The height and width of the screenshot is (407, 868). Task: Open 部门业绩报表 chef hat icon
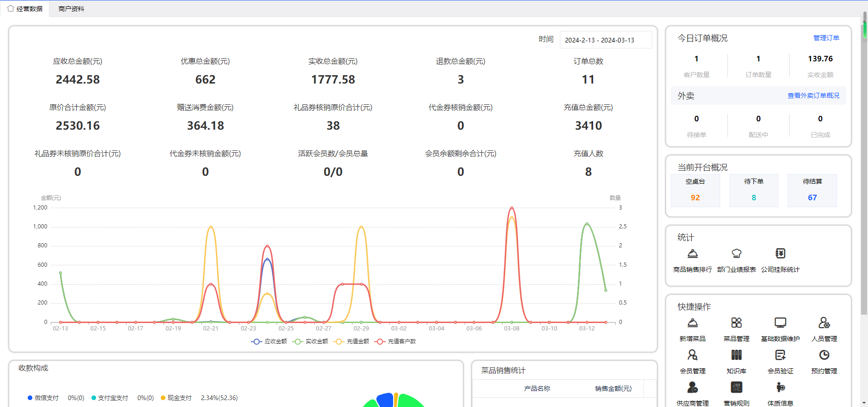point(736,253)
